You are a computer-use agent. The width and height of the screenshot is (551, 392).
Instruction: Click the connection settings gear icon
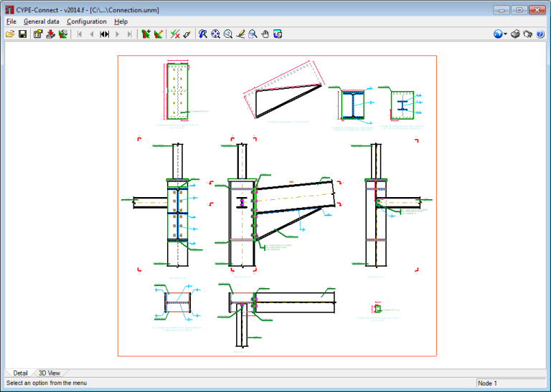63,34
